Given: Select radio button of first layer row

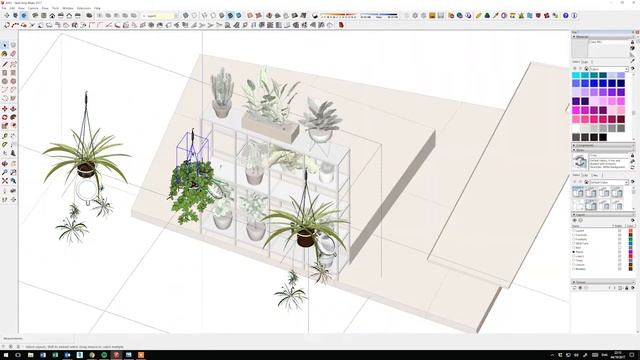Looking at the screenshot, I should (x=574, y=231).
